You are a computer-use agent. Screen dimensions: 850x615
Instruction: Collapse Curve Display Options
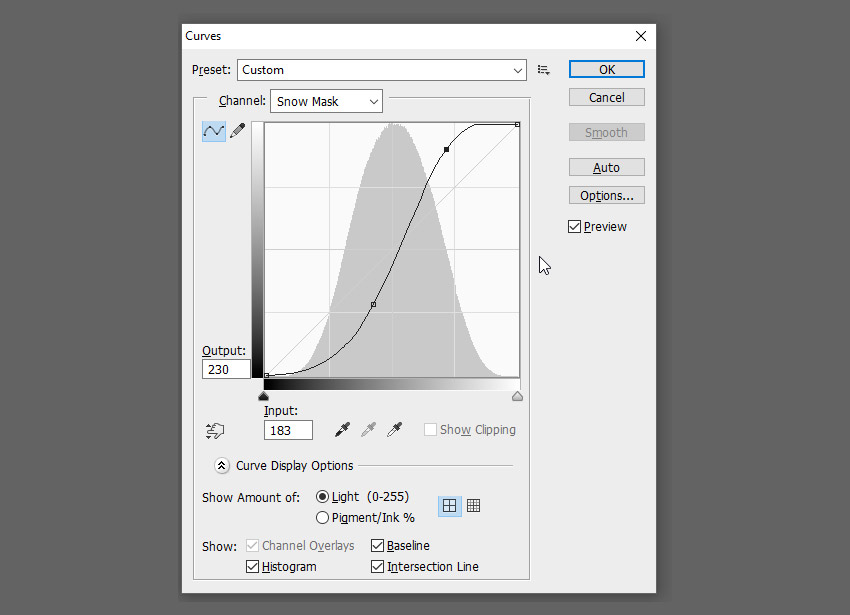pos(221,466)
